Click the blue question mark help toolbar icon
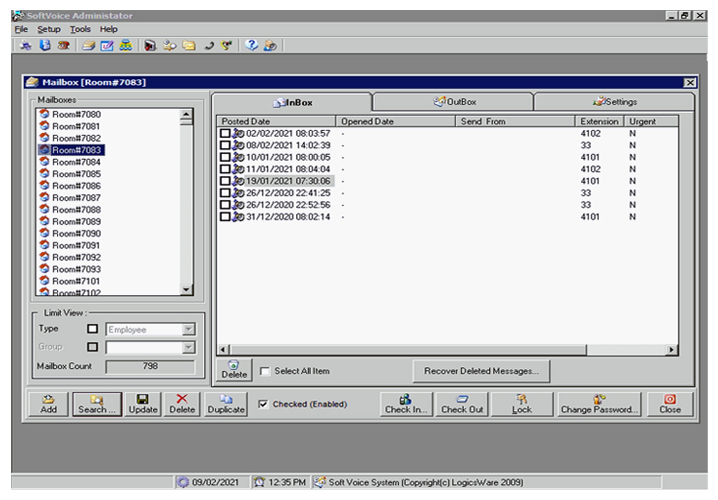718x500 pixels. [251, 46]
